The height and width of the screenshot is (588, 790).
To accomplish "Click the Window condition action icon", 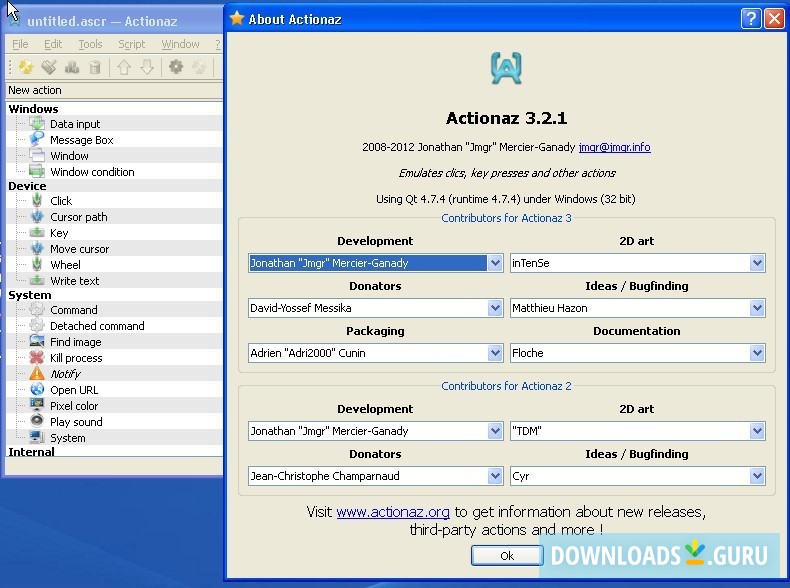I will pyautogui.click(x=37, y=171).
